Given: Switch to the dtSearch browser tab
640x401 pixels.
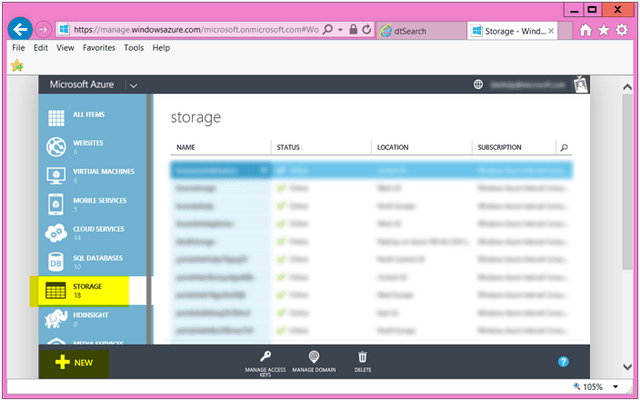Looking at the screenshot, I should coord(420,31).
